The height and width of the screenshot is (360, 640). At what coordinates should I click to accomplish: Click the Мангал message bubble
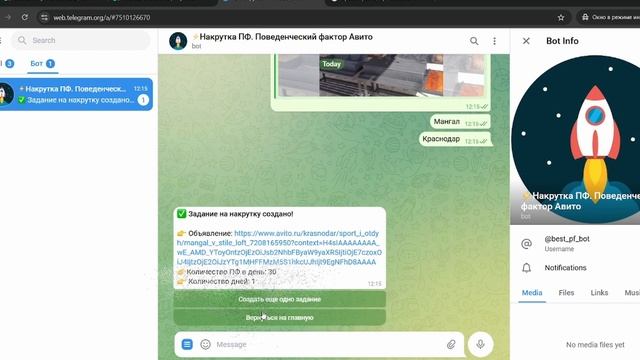(x=460, y=122)
